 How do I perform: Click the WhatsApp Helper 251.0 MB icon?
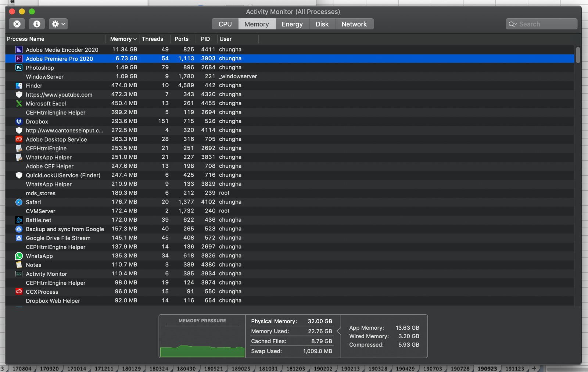coord(19,157)
